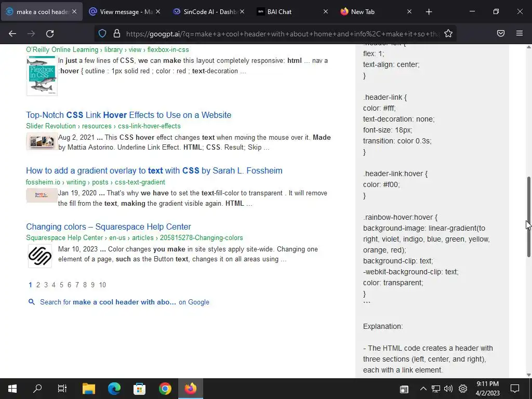
Task: Open the news widget tray icon
Action: [x=404, y=389]
